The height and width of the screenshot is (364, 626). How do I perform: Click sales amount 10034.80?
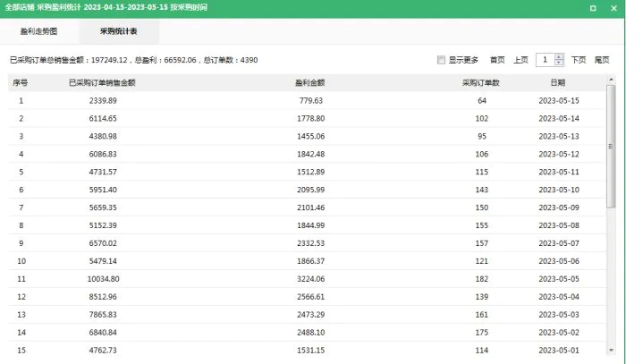(x=104, y=279)
